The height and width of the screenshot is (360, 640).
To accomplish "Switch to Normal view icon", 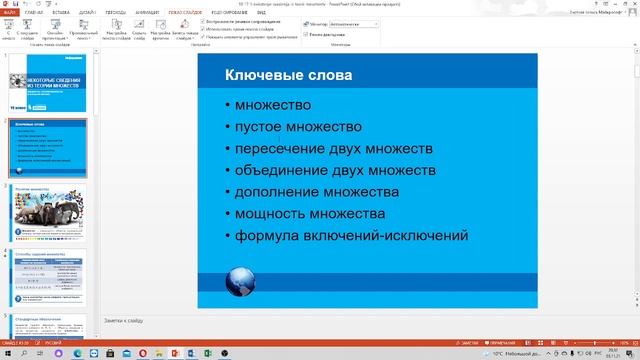I will (528, 343).
